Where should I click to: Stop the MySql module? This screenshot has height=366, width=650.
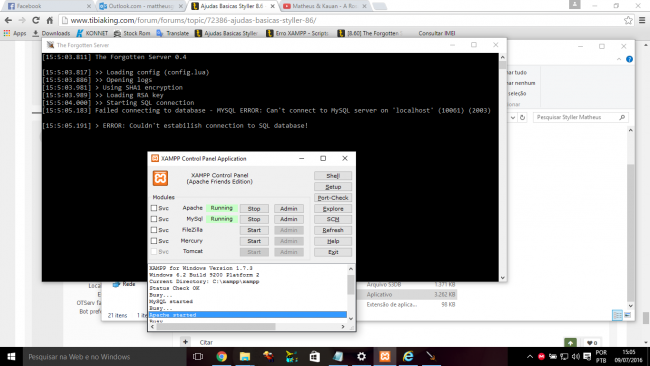(x=254, y=219)
